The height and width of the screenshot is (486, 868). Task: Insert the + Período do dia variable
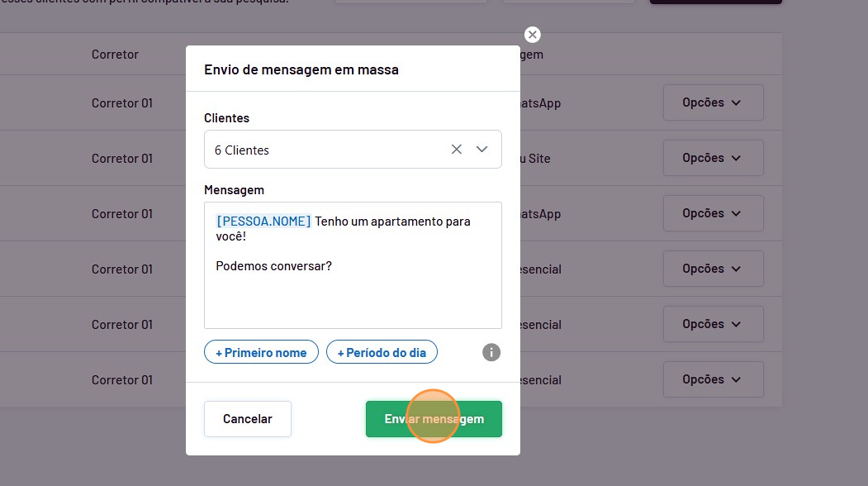382,352
